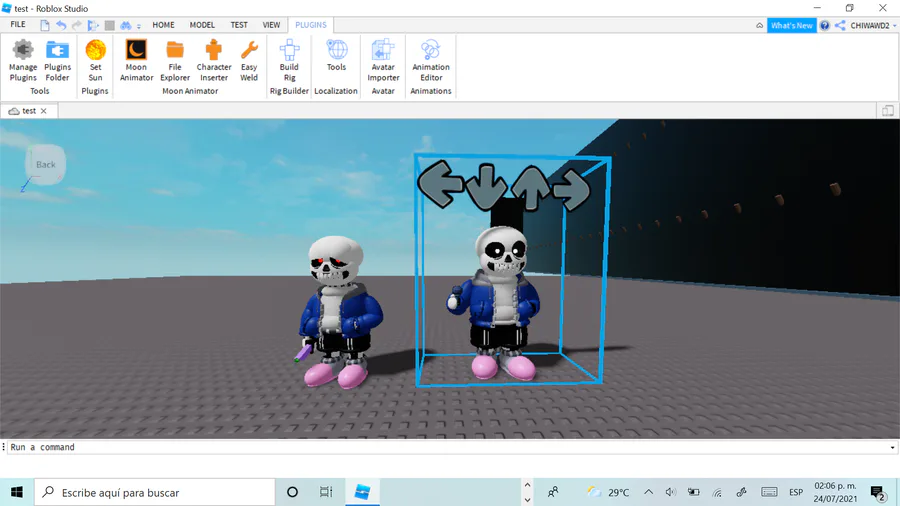Click the Back face of the view selector
The image size is (900, 506).
tap(46, 165)
